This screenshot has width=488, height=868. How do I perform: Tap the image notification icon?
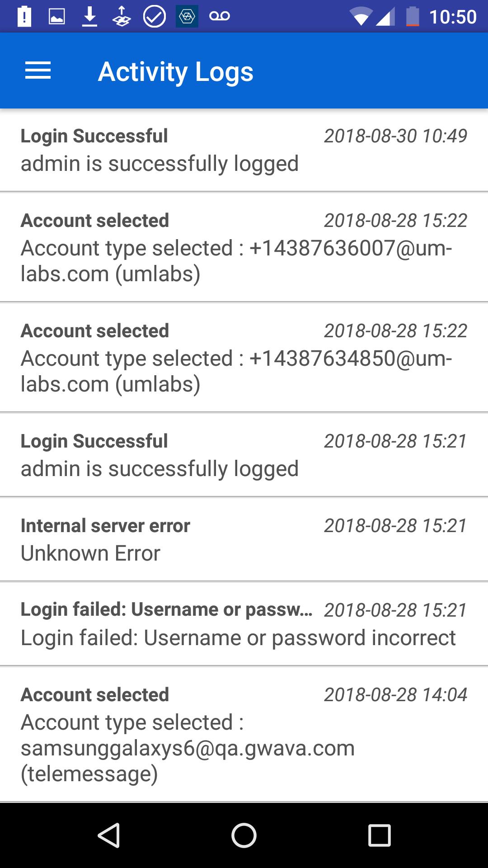click(x=57, y=17)
